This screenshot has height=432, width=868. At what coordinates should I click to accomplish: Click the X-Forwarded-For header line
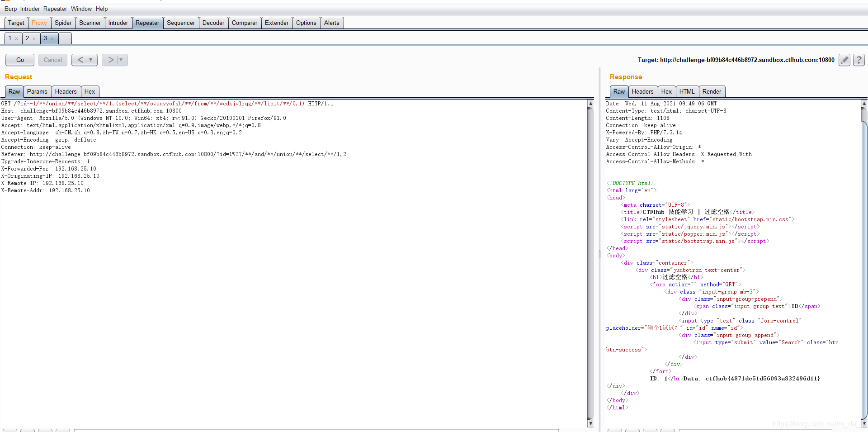(x=49, y=169)
